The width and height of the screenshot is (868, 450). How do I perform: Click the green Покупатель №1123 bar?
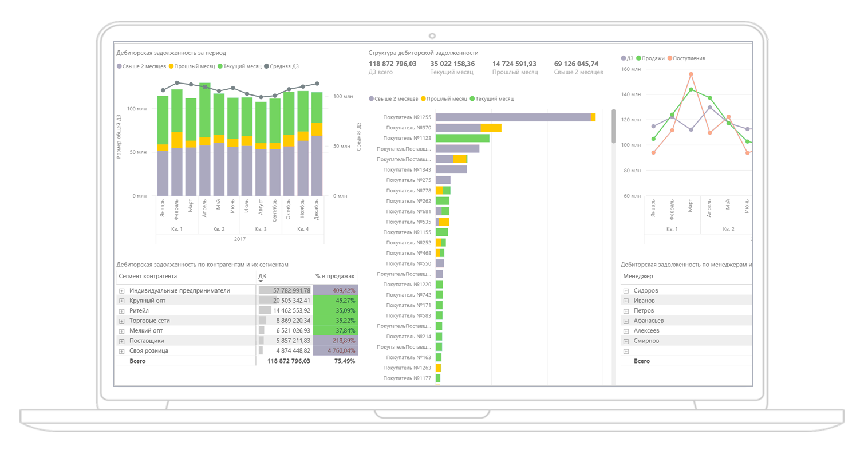coord(463,138)
